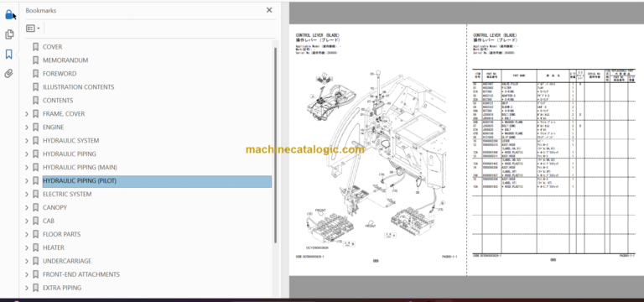Viewport: 644px width, 302px height.
Task: Click CONTROL LEVER (BLADE) title on parts-list page
Action: coord(495,35)
